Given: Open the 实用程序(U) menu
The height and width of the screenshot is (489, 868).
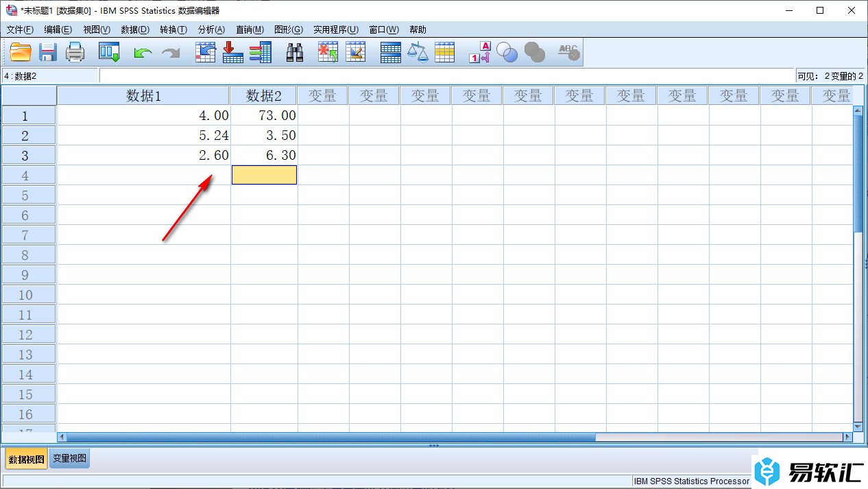Looking at the screenshot, I should coord(336,29).
